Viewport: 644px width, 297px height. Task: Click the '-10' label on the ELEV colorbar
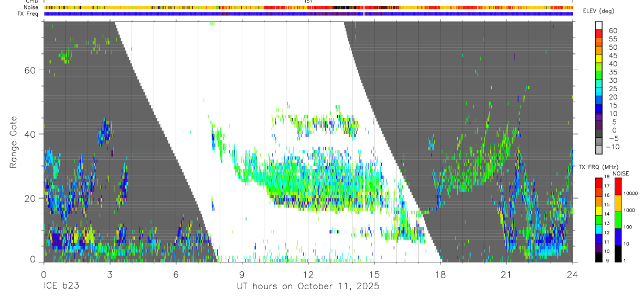tap(612, 147)
